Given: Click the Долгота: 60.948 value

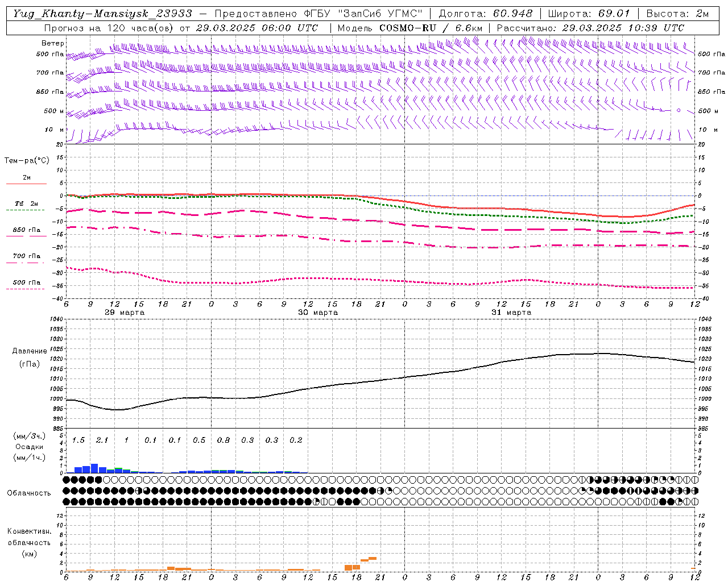Looking at the screenshot, I should 486,13.
